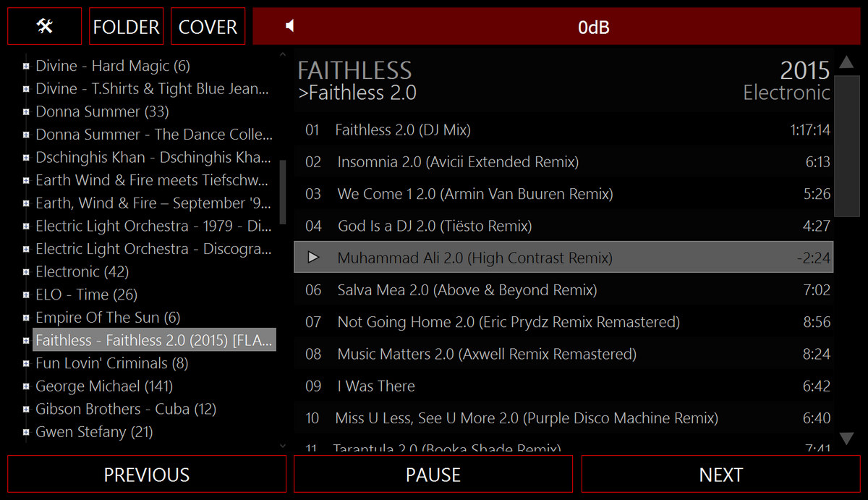This screenshot has width=868, height=500.
Task: Expand the Donna Summer (33) node
Action: coord(26,112)
